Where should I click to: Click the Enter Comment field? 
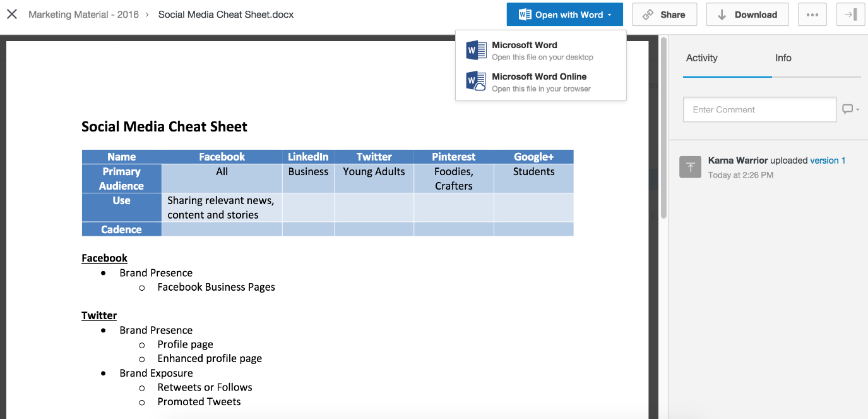[760, 109]
